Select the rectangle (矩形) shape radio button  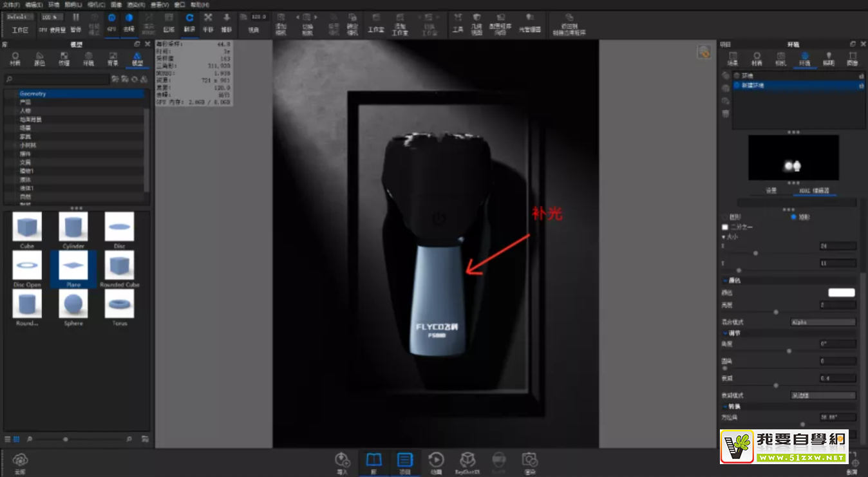(x=794, y=217)
